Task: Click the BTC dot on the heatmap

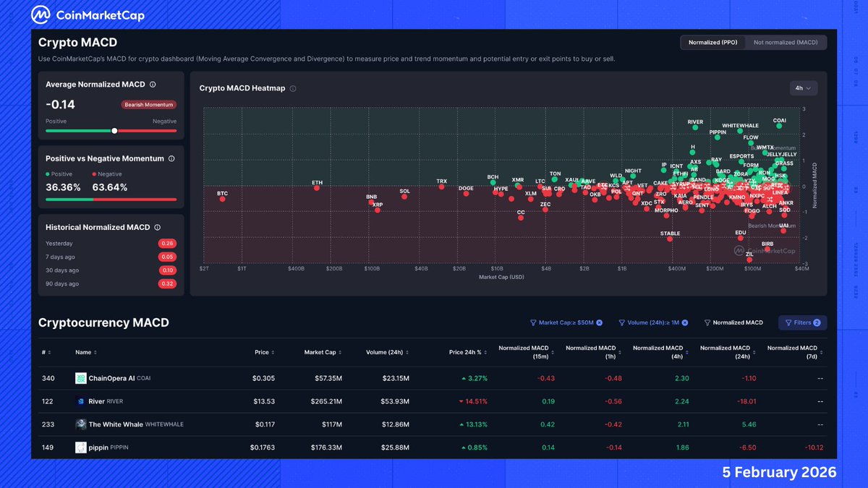Action: 222,199
